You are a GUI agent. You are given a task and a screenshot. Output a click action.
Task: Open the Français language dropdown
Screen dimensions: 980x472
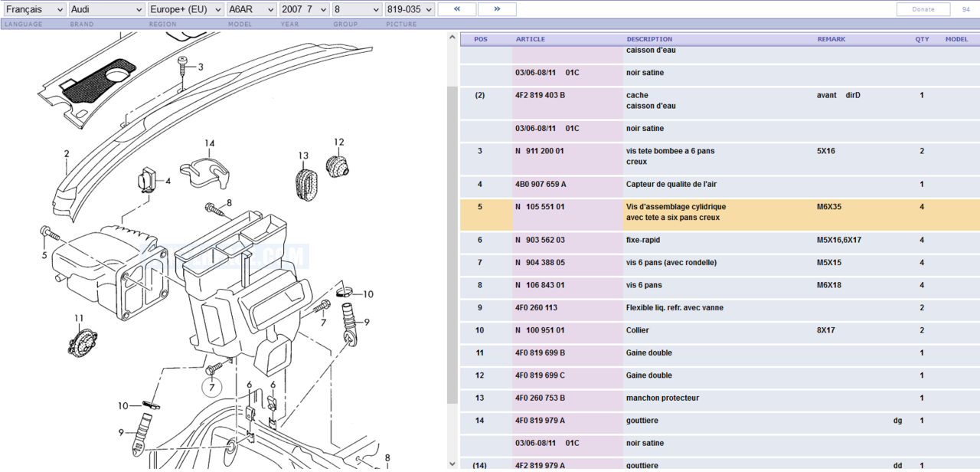[34, 9]
